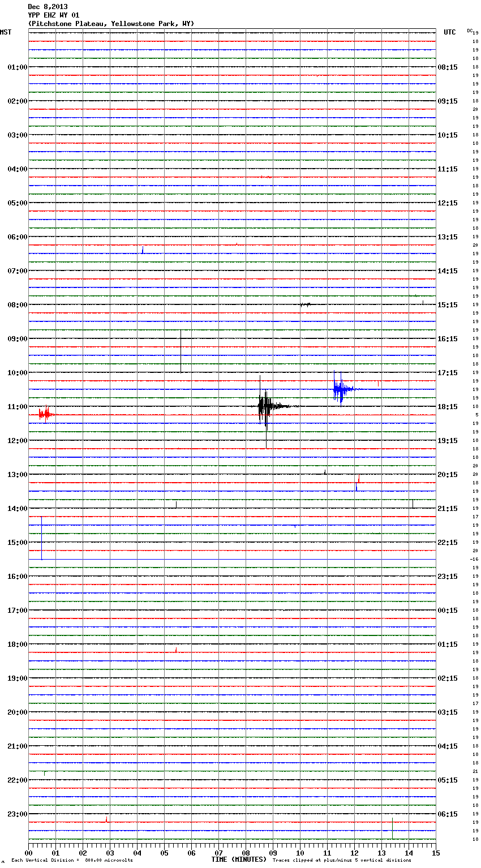Screen dimensions: 481x868
Task: Click the 13:00 MST row label
Action: pyautogui.click(x=18, y=475)
